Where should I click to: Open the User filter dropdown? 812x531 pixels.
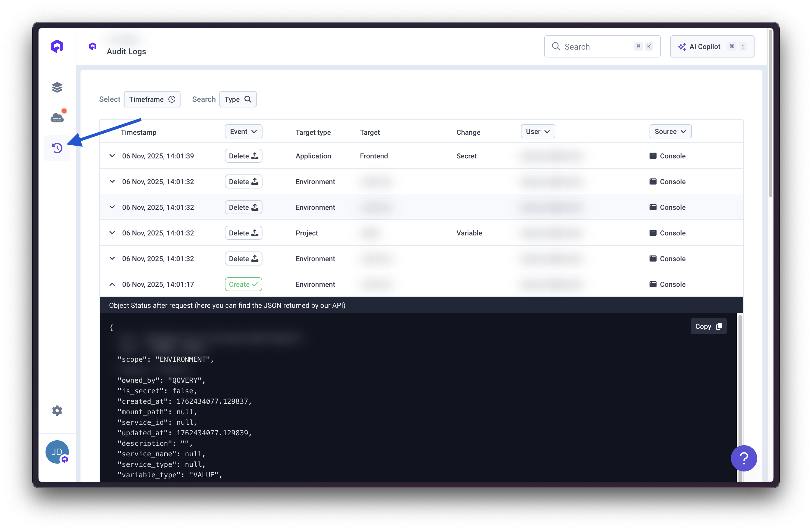pos(537,131)
